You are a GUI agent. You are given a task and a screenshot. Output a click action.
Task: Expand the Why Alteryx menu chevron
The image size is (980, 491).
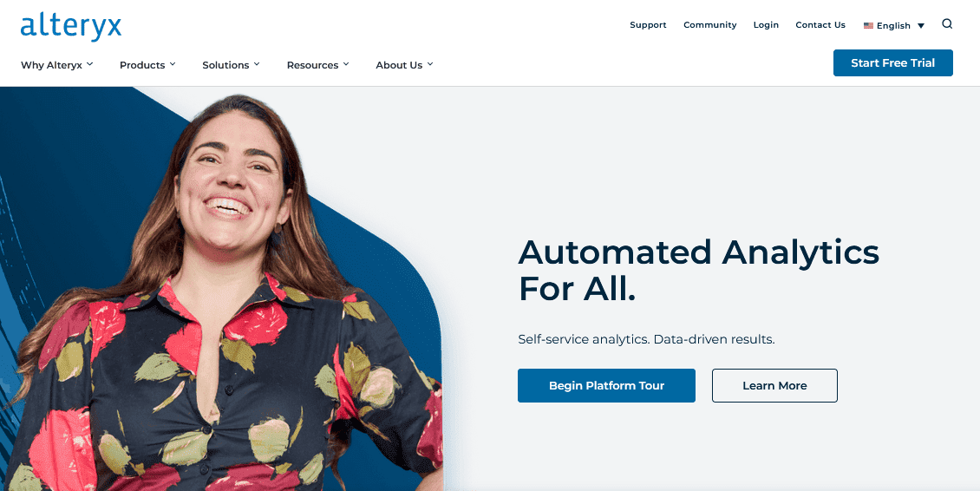(x=90, y=64)
